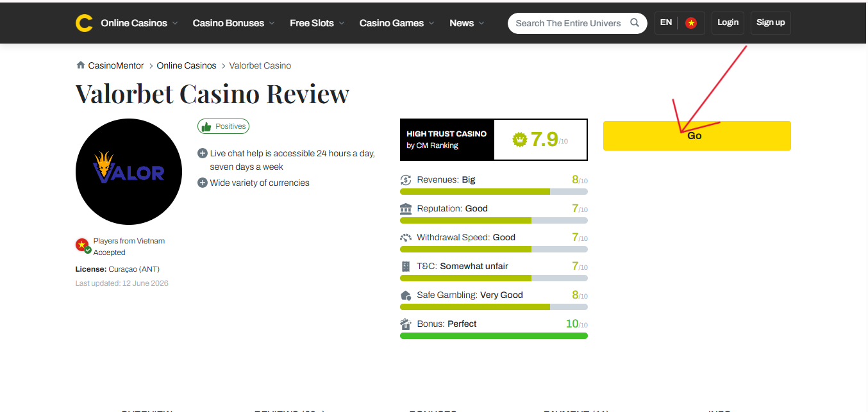Click the Safe Gambling progress bar
Screen dimensions: 868x412
[x=494, y=307]
